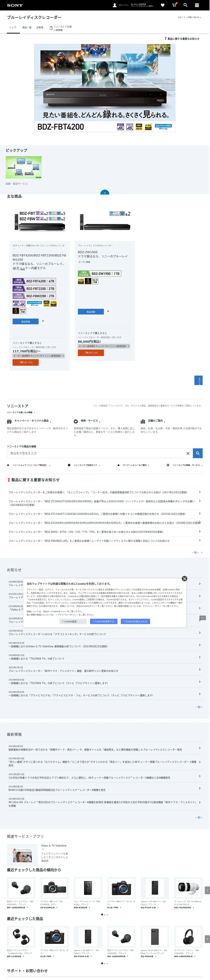Image resolution: width=210 pixels, height=980 pixels.
Task: Open サポート・お問い合わせ link at top
Action: (x=189, y=17)
